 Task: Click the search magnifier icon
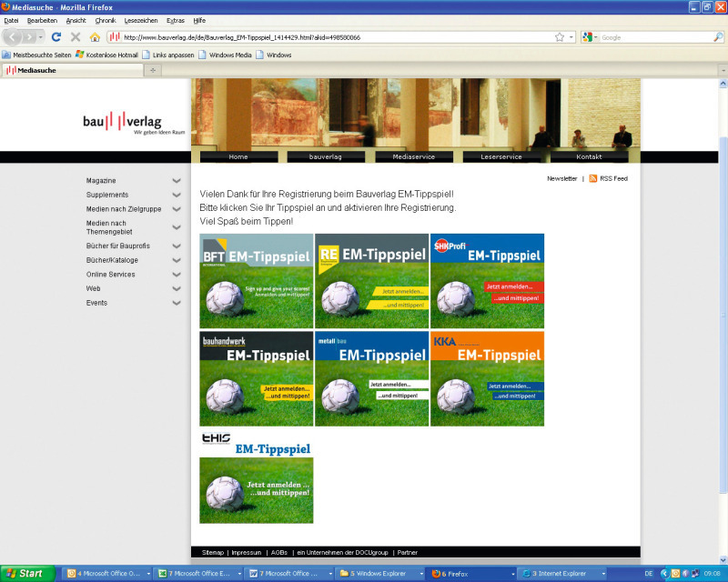coord(718,37)
